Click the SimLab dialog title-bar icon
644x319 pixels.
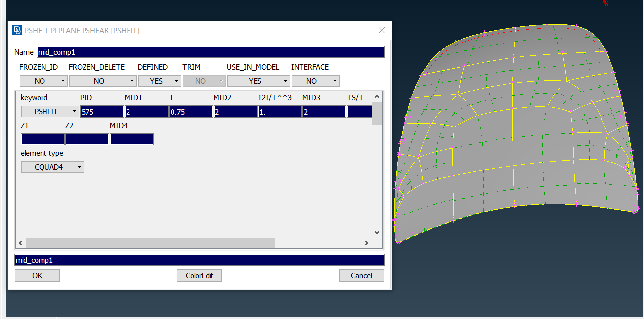pyautogui.click(x=16, y=30)
